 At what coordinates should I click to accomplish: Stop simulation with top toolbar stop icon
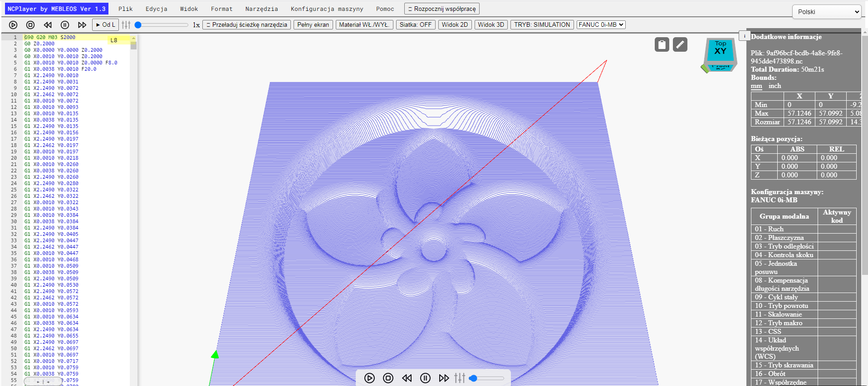[30, 25]
